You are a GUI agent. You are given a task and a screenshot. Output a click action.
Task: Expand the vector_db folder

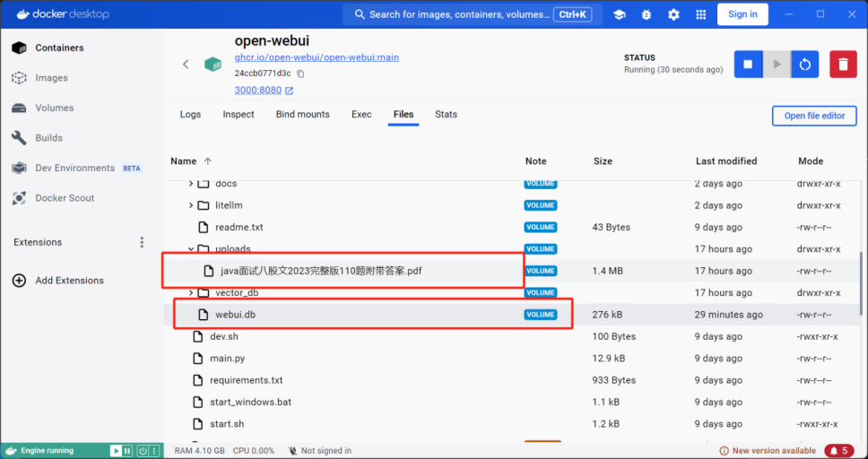click(x=191, y=292)
